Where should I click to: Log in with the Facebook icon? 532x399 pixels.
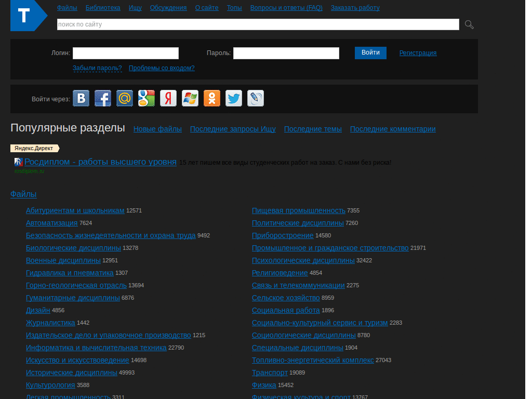[103, 98]
